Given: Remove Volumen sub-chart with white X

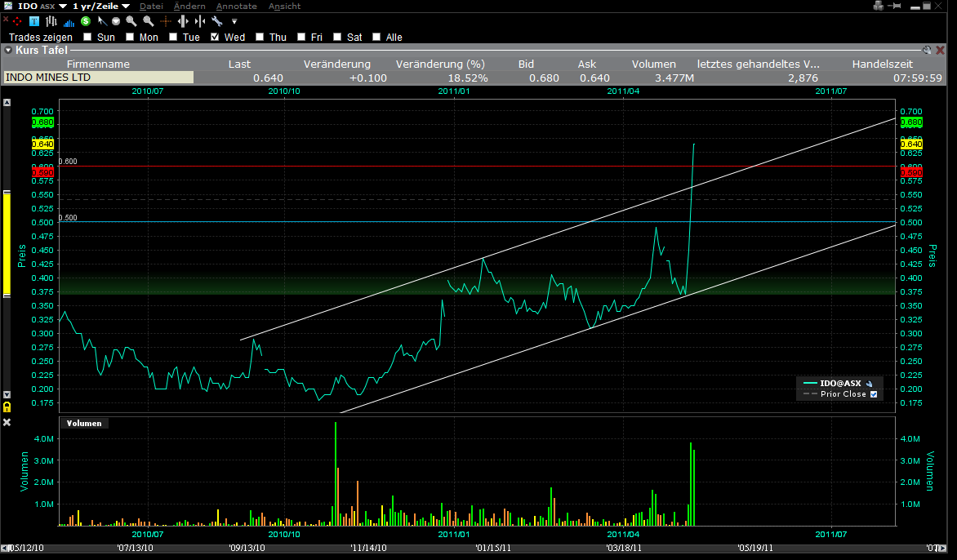Looking at the screenshot, I should [7, 422].
